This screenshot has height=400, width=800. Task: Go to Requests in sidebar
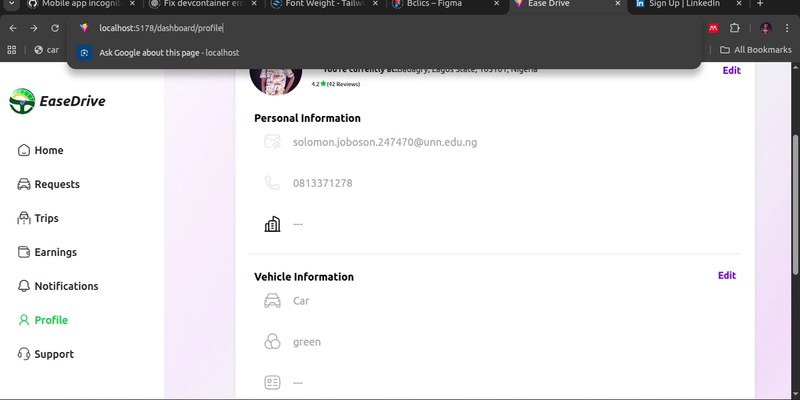coord(48,184)
